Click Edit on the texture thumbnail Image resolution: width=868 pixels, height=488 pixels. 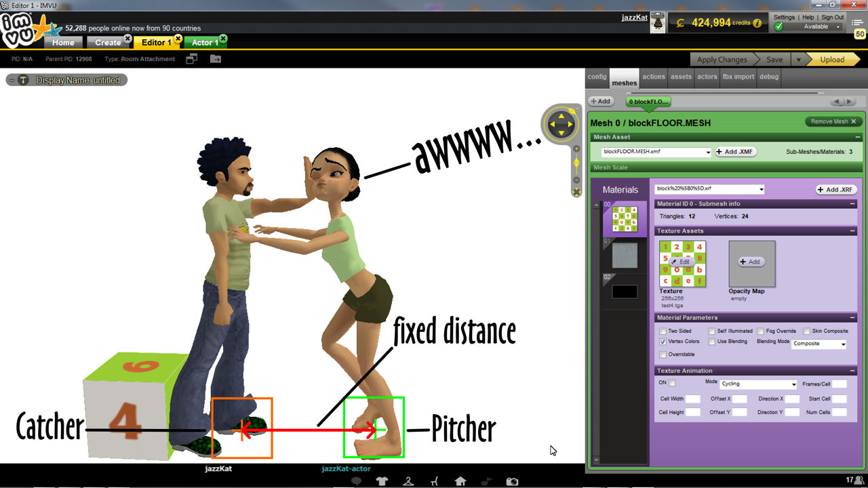click(681, 262)
